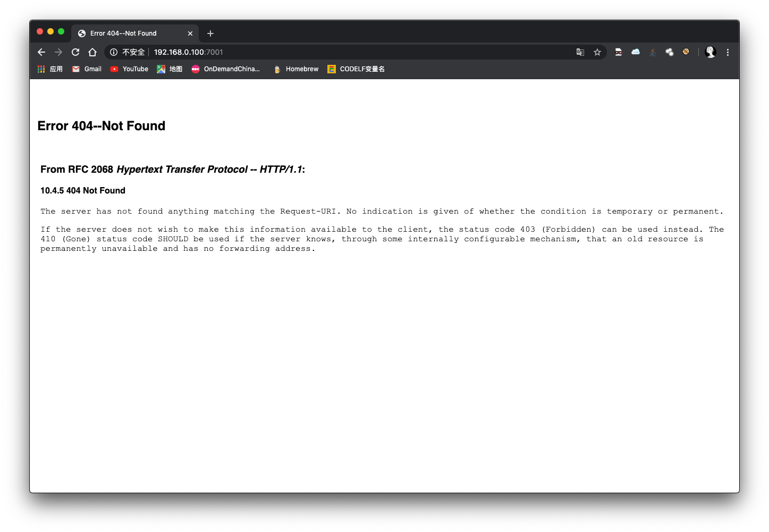The width and height of the screenshot is (769, 532).
Task: Navigate back to the previous page
Action: tap(41, 52)
